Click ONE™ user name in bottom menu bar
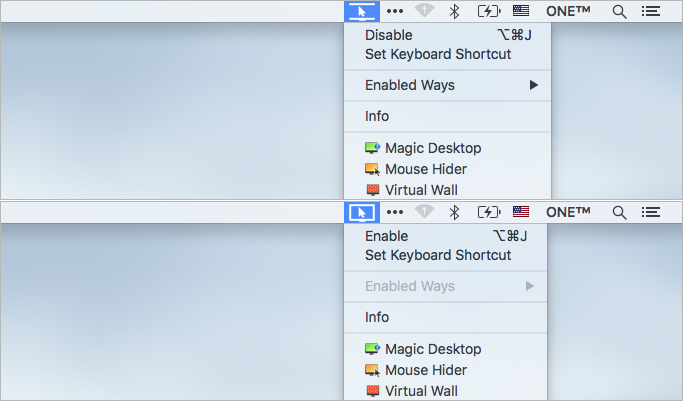 (x=568, y=212)
